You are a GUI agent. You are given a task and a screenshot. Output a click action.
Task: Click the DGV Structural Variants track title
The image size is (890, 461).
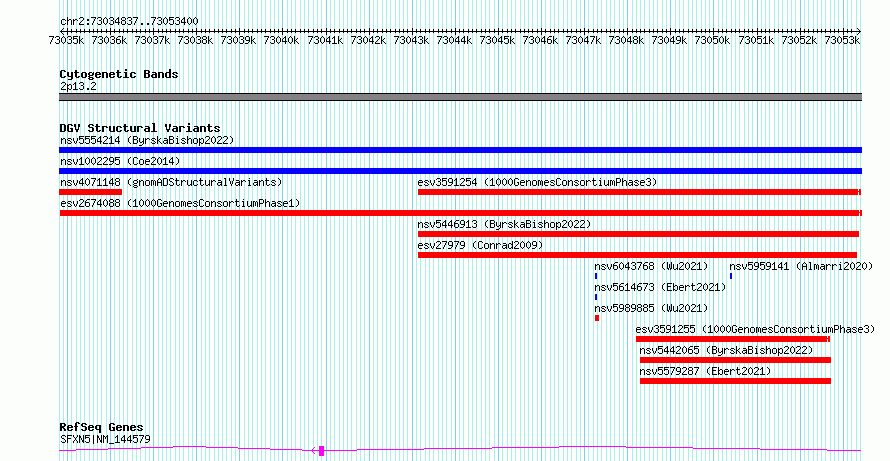(x=140, y=128)
